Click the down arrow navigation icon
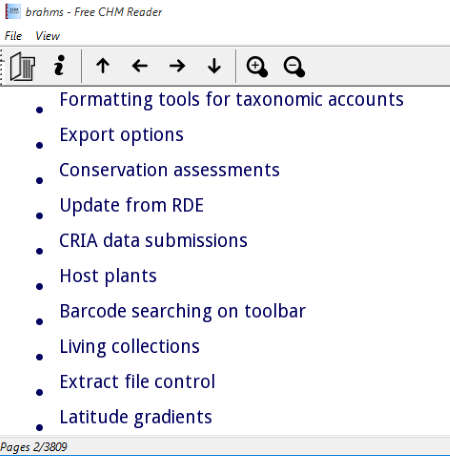Viewport: 450px width, 456px height. pos(214,66)
